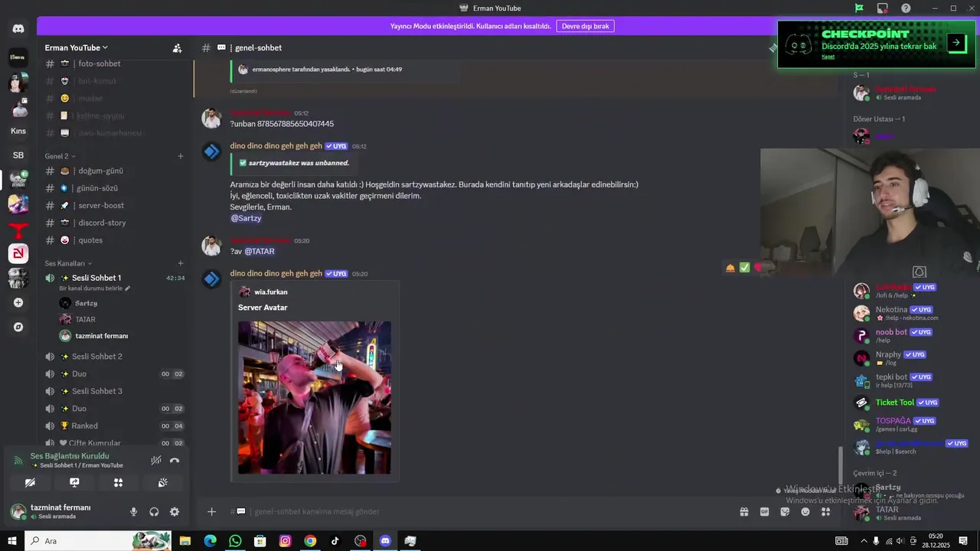Image resolution: width=980 pixels, height=551 pixels.
Task: Click TOSPAĞA in member list
Action: [x=893, y=421]
